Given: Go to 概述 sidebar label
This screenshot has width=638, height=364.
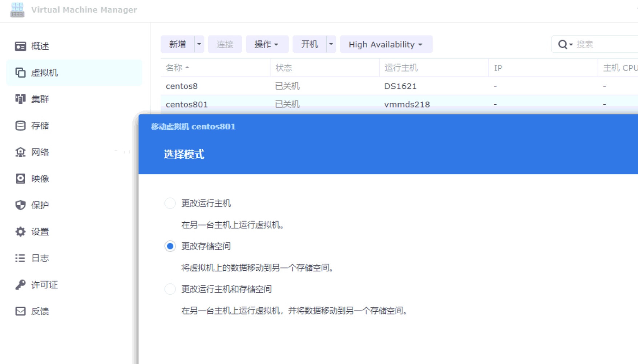Looking at the screenshot, I should 40,46.
